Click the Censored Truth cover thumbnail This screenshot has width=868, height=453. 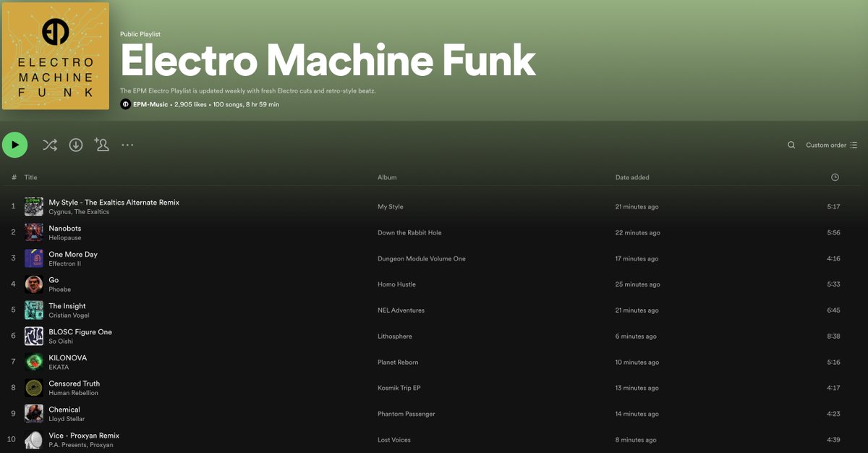point(34,388)
